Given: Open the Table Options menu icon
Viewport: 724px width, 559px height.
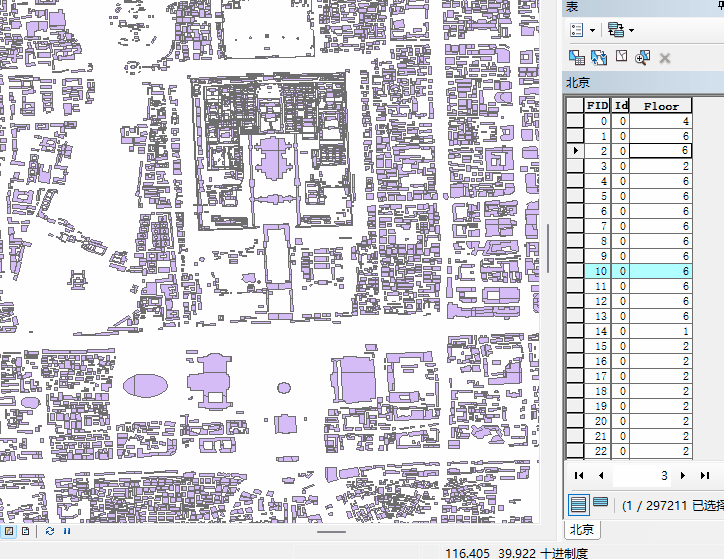Looking at the screenshot, I should coord(577,30).
